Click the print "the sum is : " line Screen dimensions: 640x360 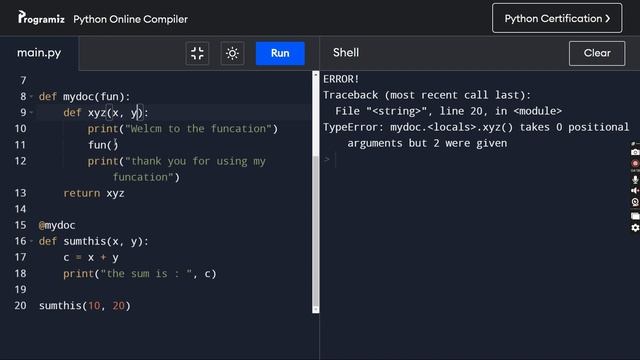[x=140, y=273]
